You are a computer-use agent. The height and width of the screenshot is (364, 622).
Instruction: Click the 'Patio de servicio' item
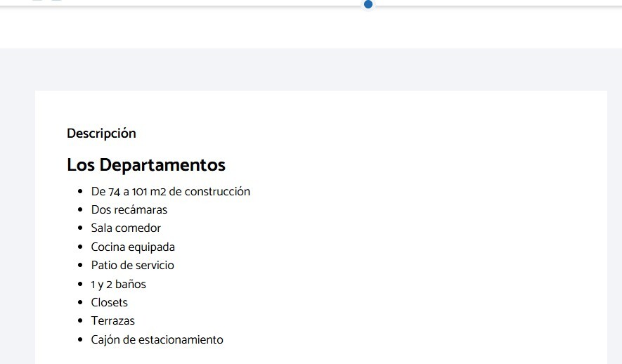click(x=132, y=266)
